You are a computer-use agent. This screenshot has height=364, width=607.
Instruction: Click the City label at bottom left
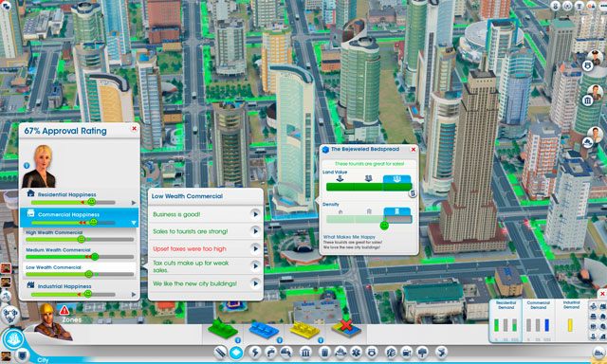[x=43, y=360]
